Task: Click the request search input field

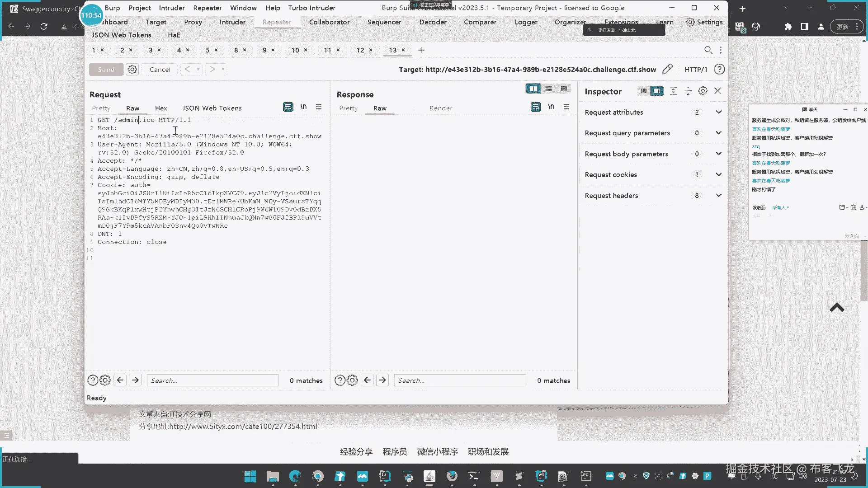Action: 212,380
